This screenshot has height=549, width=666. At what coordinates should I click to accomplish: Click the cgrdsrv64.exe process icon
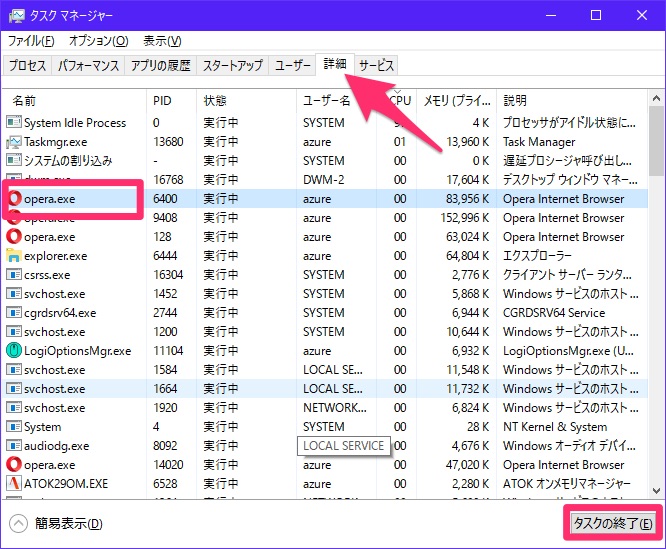point(14,313)
